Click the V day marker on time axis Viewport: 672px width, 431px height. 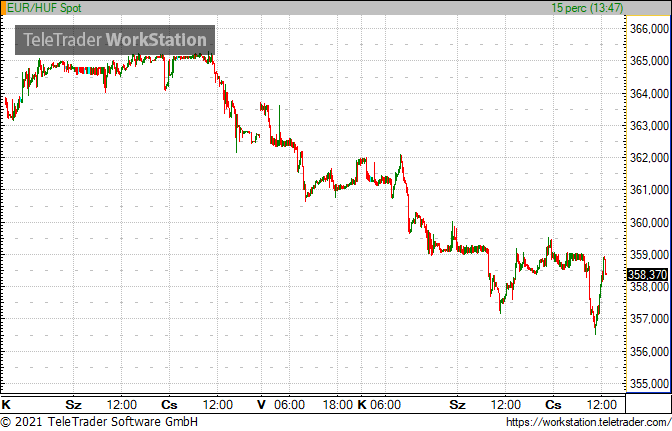tap(261, 404)
